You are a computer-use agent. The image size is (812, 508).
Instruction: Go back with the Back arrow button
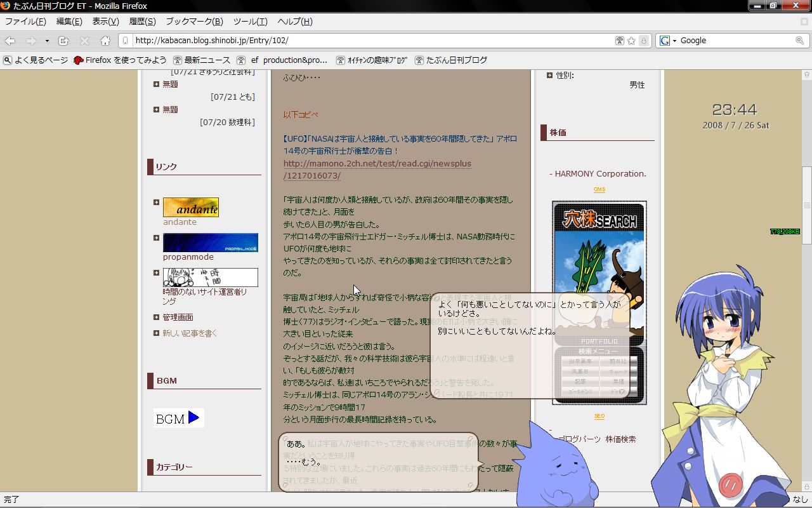coord(11,41)
